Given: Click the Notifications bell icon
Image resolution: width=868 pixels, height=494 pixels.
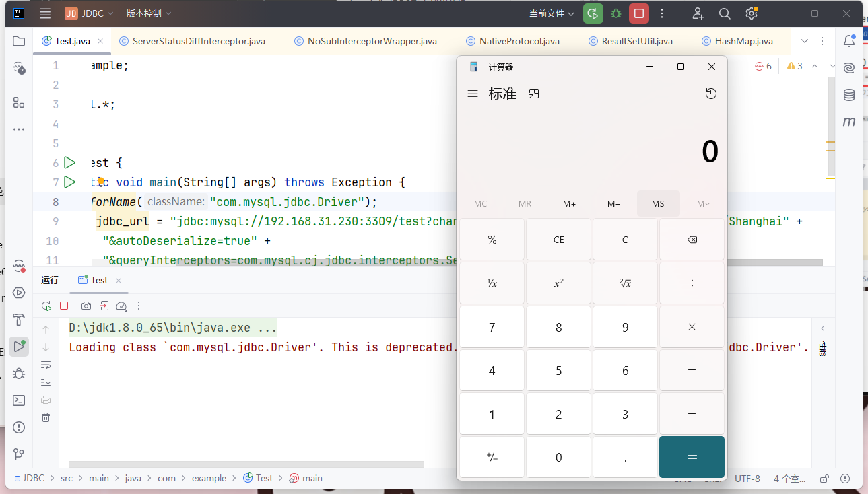Looking at the screenshot, I should coord(849,42).
